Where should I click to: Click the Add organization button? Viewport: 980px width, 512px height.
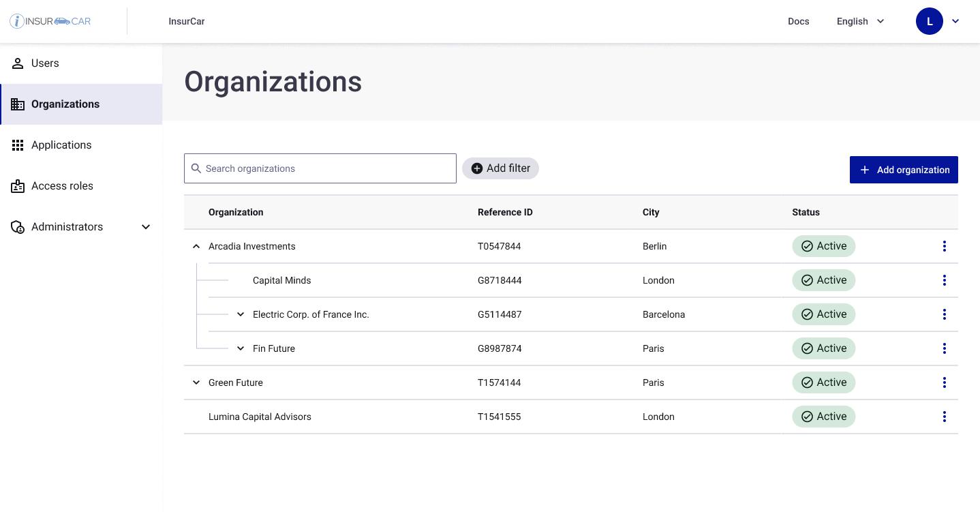coord(904,169)
